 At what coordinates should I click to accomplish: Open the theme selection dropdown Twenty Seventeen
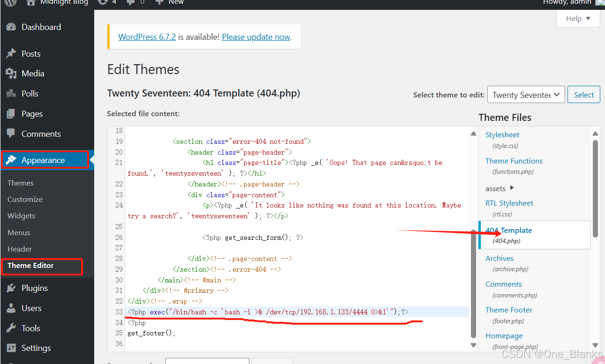click(x=526, y=95)
